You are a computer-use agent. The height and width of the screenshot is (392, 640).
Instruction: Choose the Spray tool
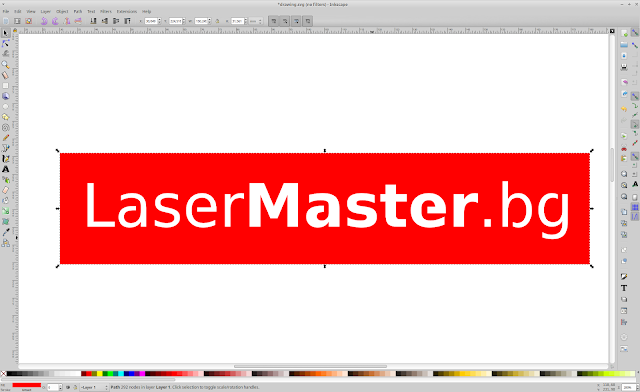point(6,180)
